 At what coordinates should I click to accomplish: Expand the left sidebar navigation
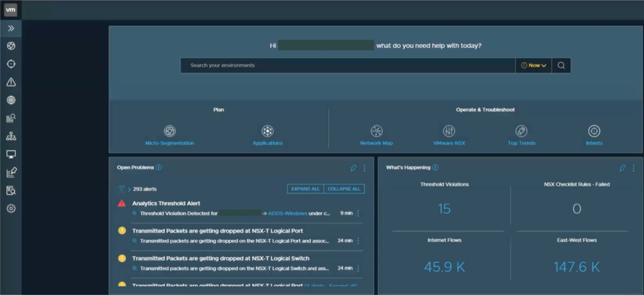pos(11,28)
